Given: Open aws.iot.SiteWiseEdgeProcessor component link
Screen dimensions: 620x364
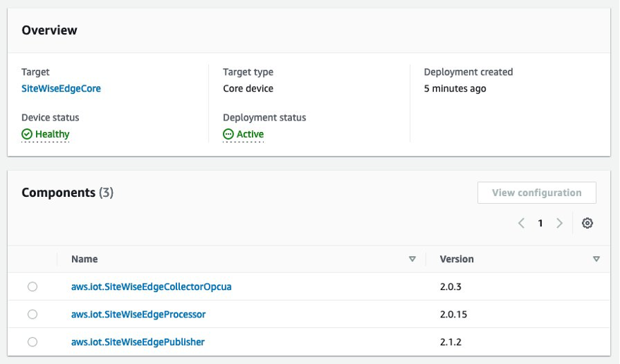Looking at the screenshot, I should coord(138,314).
